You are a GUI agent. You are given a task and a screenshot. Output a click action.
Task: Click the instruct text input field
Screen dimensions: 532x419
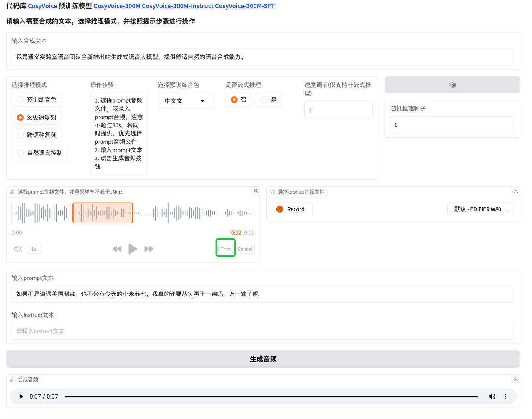pos(263,331)
